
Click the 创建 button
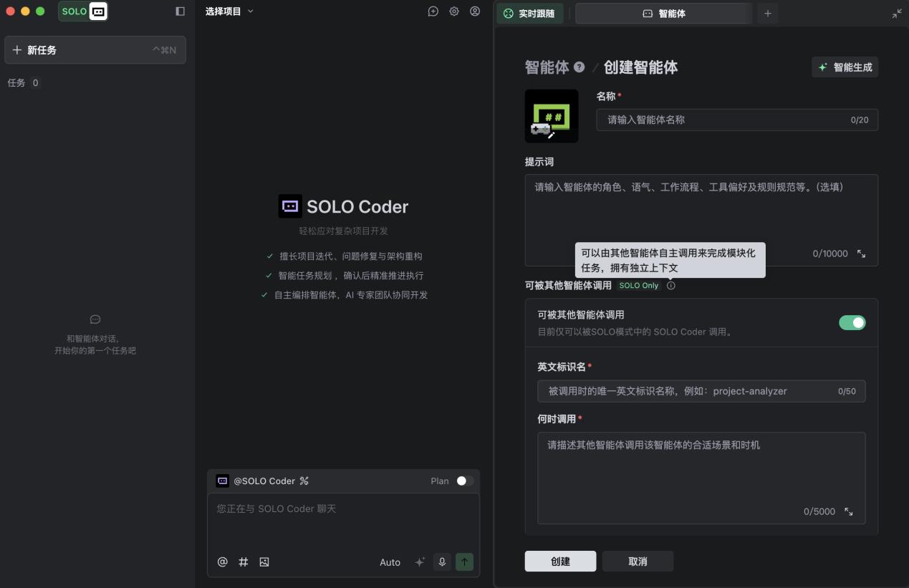click(x=560, y=561)
